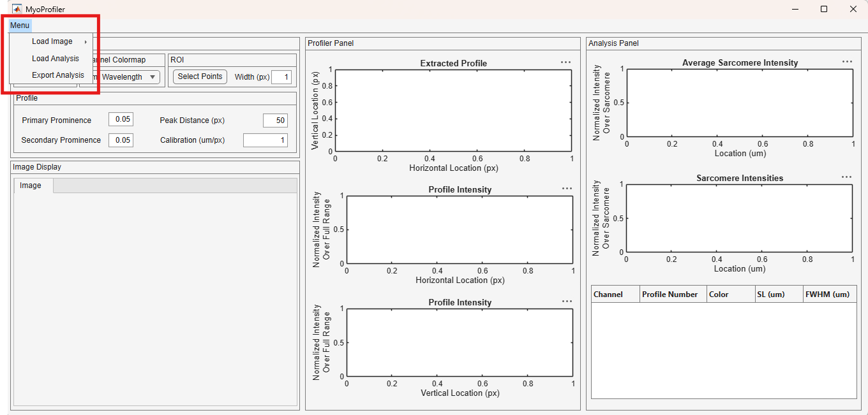Open the Extracted Profile plot options ellipsis

(565, 62)
